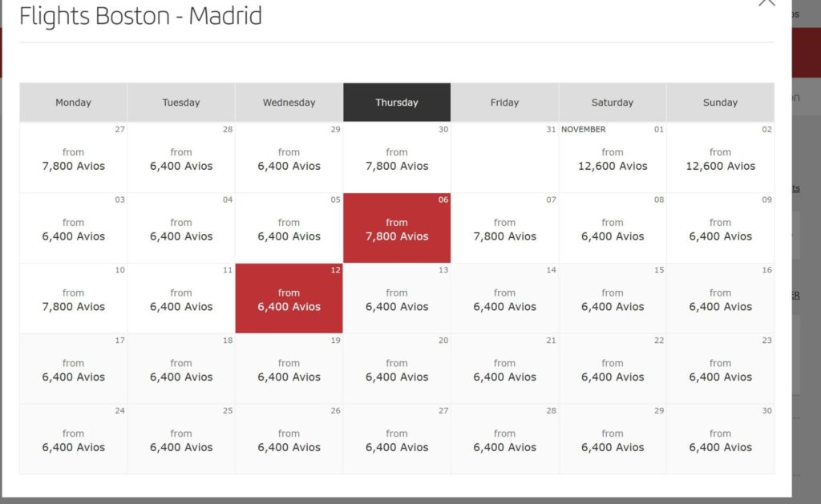
Task: Select Thursday October 30 fare cell
Action: pyautogui.click(x=397, y=158)
